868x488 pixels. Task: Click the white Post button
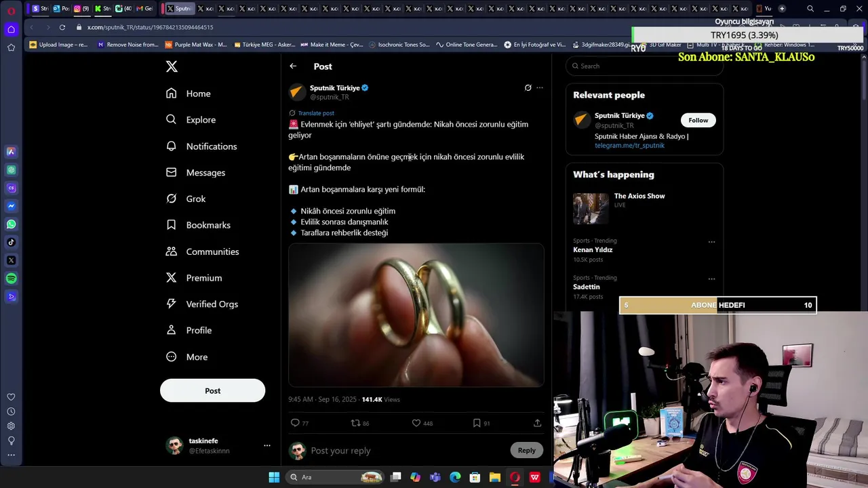212,390
